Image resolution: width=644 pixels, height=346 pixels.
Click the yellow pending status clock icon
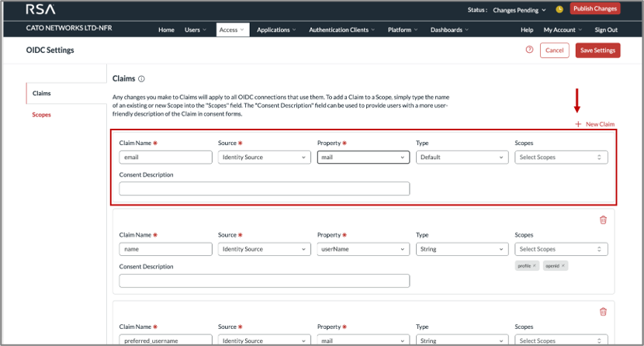(559, 9)
